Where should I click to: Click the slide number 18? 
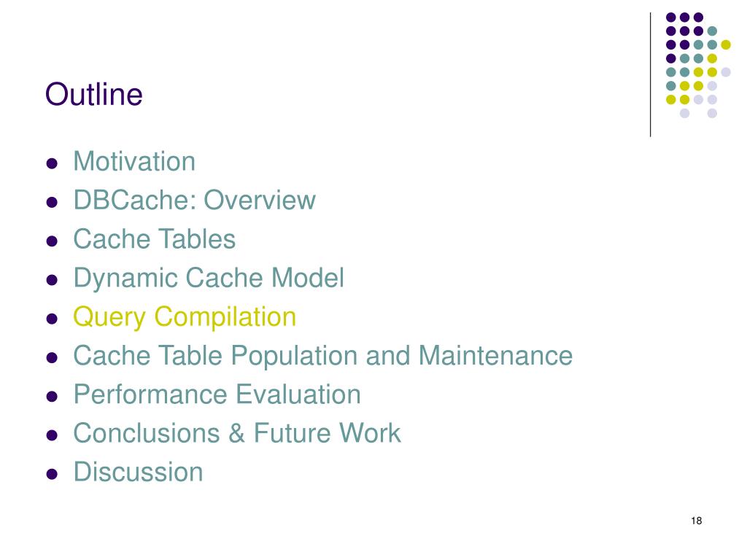(696, 521)
